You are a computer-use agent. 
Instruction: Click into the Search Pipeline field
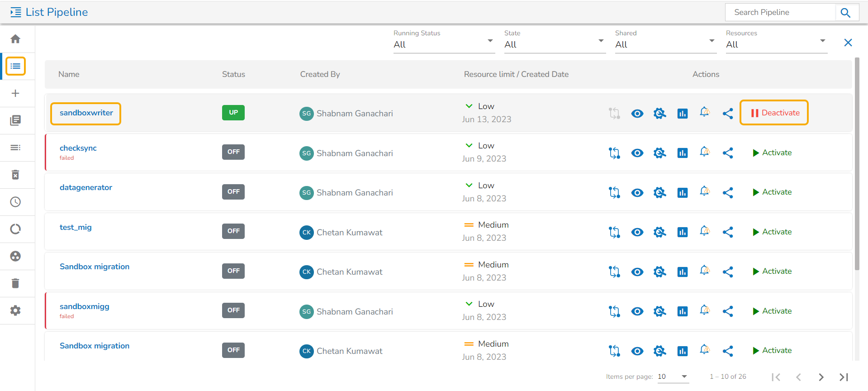780,13
